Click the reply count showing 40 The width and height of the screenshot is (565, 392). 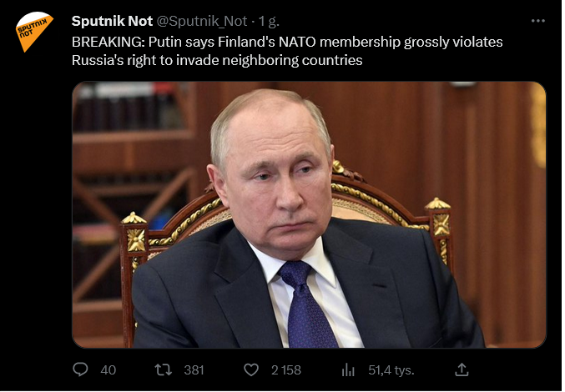point(108,369)
